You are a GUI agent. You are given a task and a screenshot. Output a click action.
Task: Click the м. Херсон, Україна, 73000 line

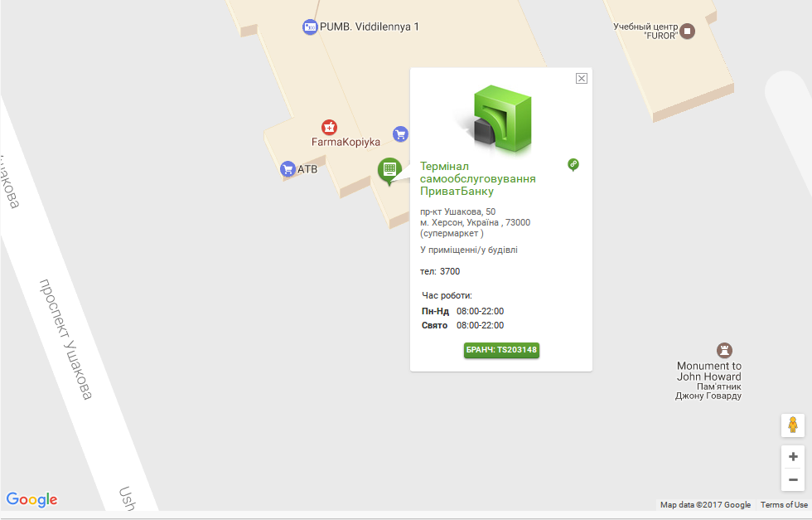click(x=475, y=222)
